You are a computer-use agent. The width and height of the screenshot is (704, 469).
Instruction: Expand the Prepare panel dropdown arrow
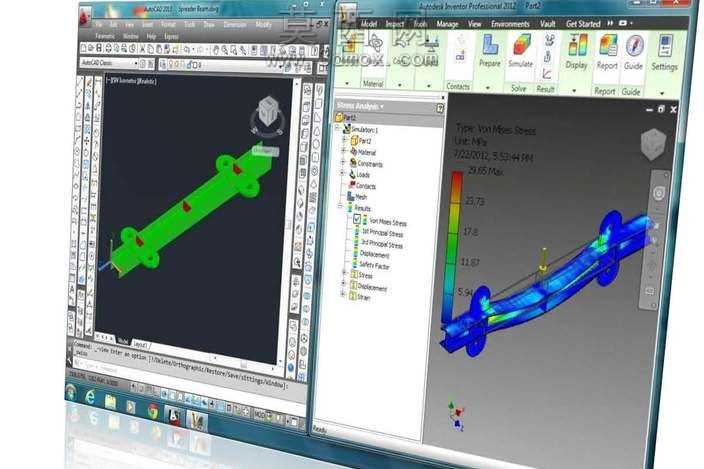coord(488,88)
